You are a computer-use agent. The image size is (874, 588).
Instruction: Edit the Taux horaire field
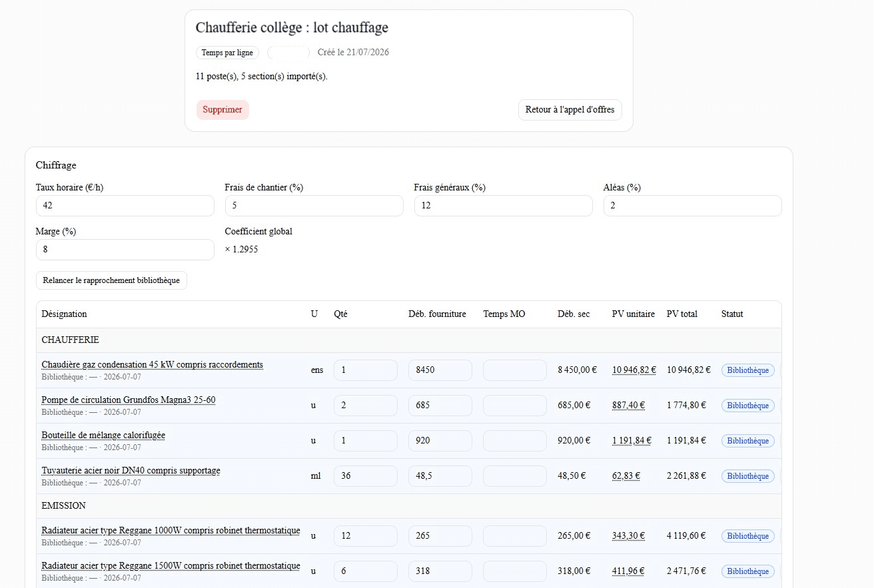click(x=125, y=206)
